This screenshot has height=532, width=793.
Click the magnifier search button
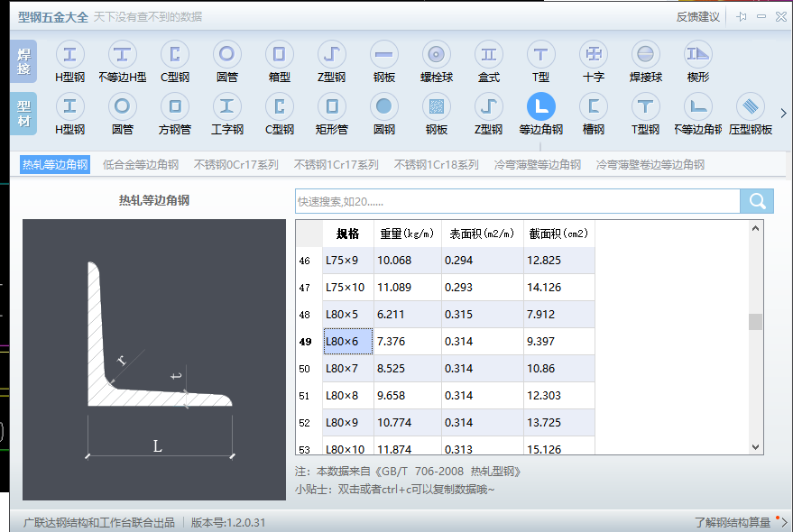pos(757,201)
